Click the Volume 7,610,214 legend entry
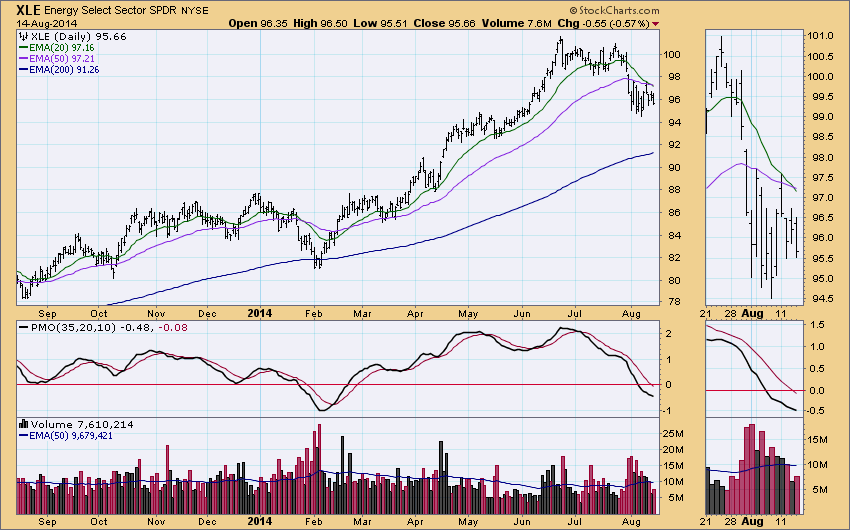 click(x=82, y=424)
